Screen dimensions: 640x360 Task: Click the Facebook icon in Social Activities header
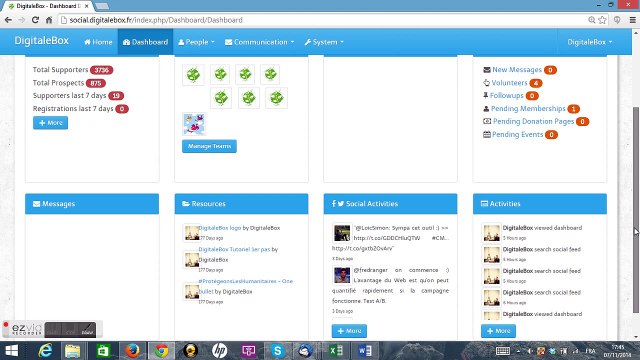point(333,203)
